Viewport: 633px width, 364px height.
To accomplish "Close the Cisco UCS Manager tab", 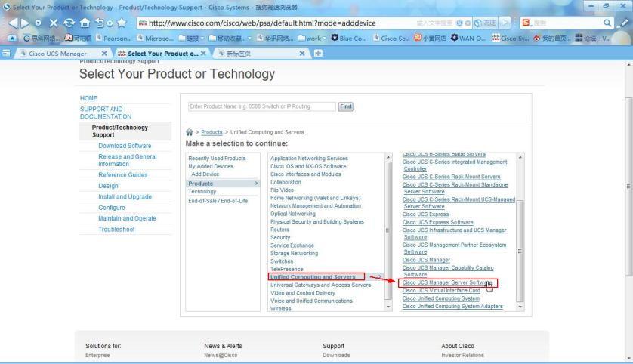I will [x=104, y=54].
